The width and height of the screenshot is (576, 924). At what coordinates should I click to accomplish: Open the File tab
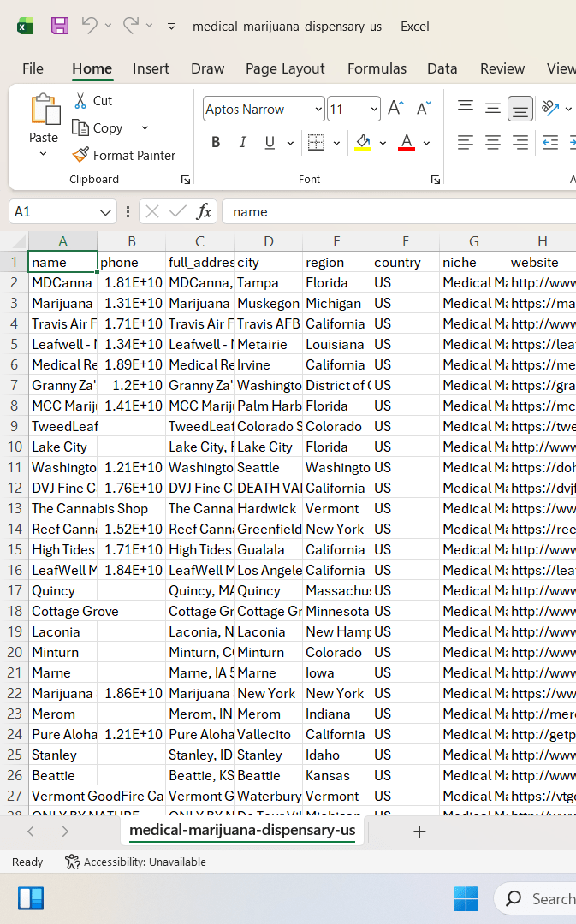[x=33, y=68]
